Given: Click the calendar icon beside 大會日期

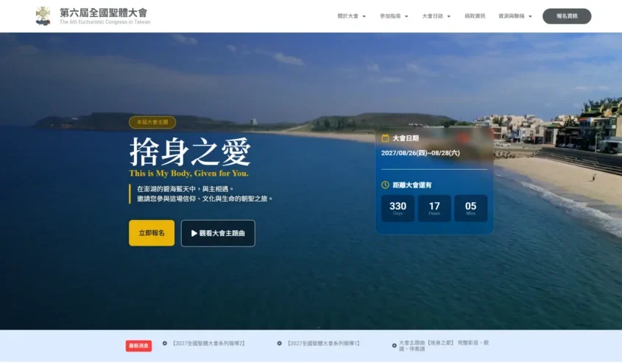Looking at the screenshot, I should 385,138.
